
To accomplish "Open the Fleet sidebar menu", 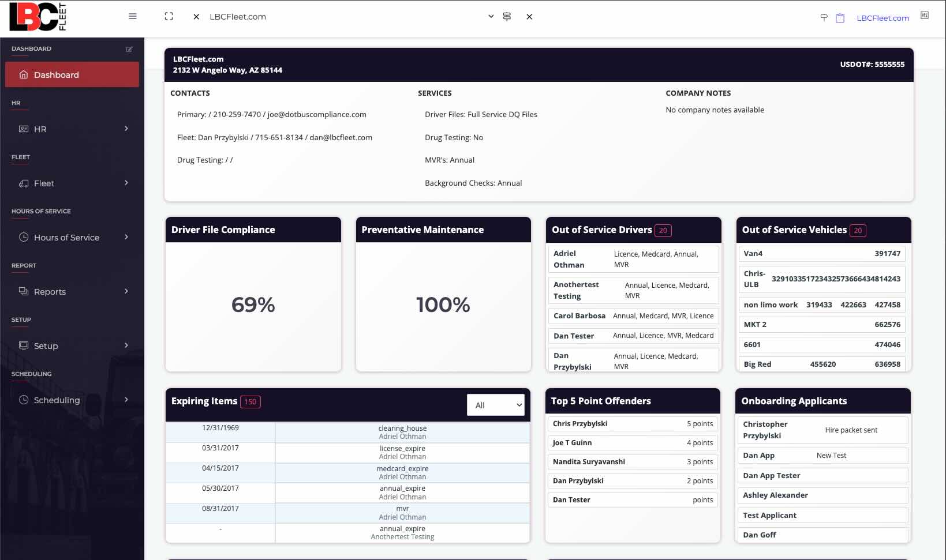I will pos(72,183).
